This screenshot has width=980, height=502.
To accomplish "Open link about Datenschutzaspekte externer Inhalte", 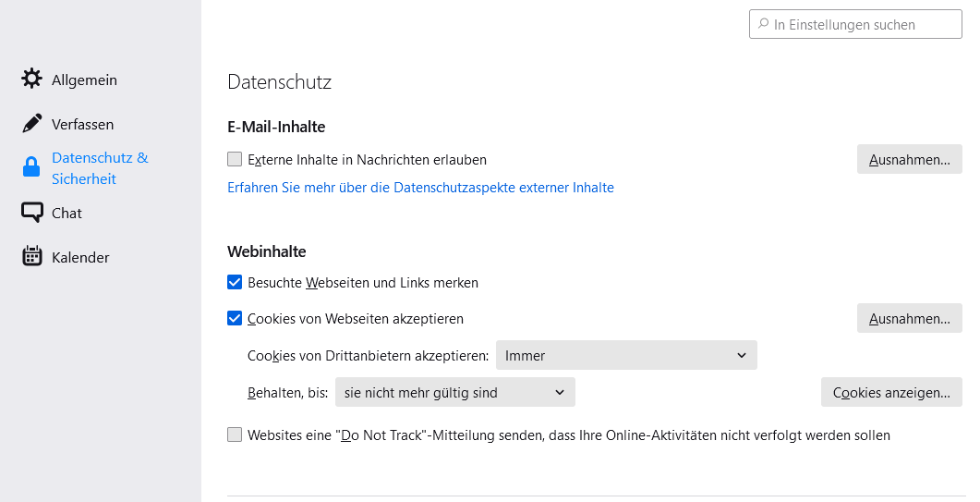I will (420, 187).
